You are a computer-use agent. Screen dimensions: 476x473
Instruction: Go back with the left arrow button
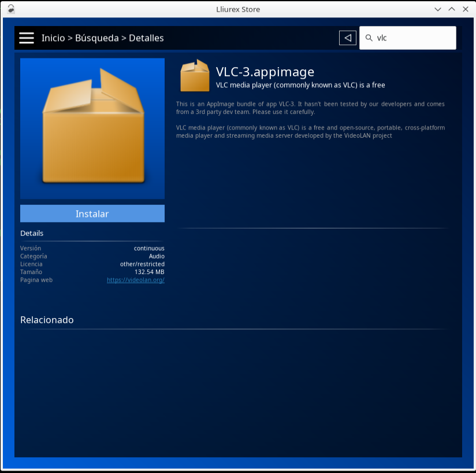click(348, 38)
